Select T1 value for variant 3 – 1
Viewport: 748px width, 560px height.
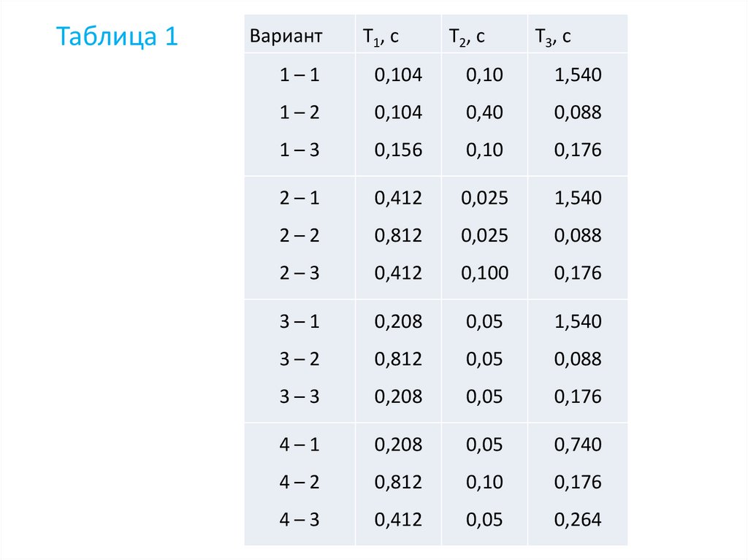[x=398, y=321]
